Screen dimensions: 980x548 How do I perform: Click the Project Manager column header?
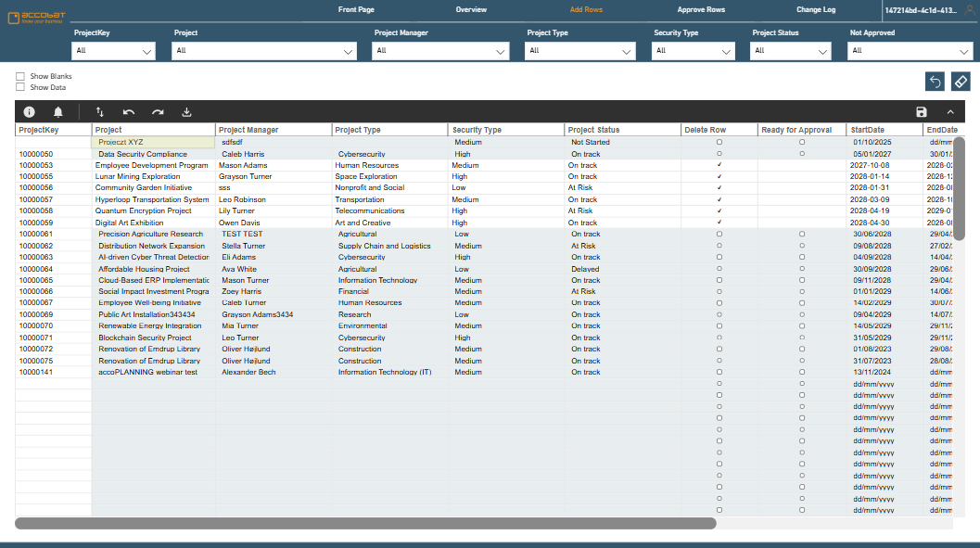(x=274, y=130)
